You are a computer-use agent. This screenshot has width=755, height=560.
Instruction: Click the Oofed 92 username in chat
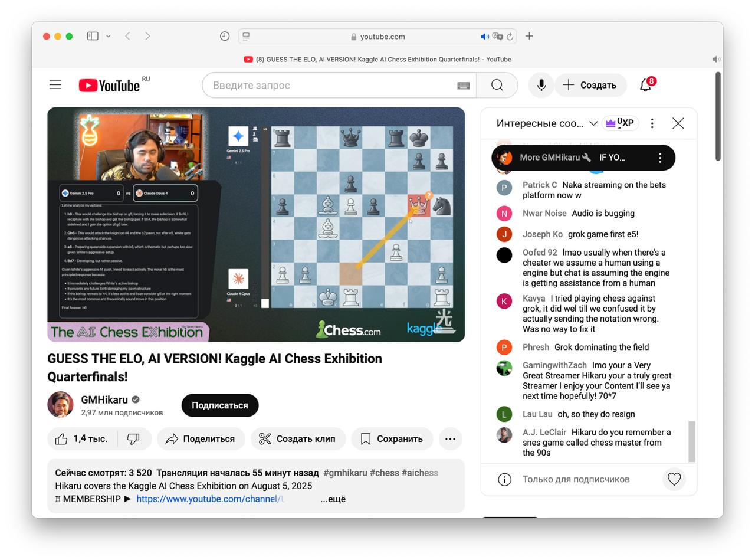coord(540,253)
